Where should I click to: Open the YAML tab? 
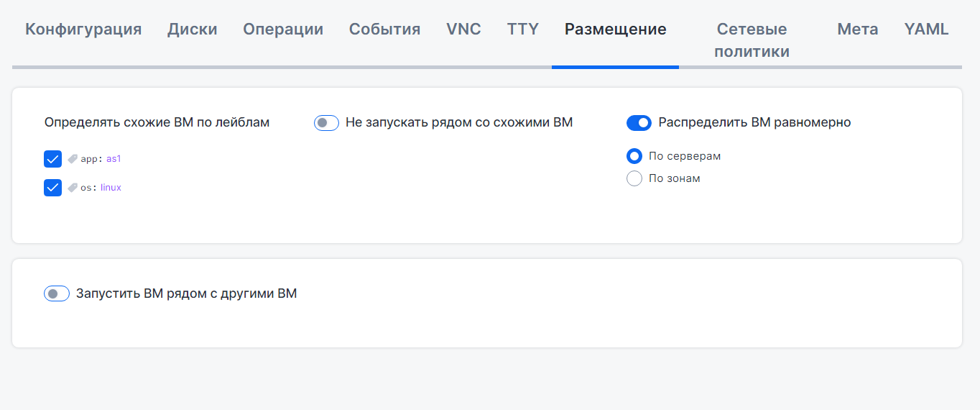click(x=926, y=29)
